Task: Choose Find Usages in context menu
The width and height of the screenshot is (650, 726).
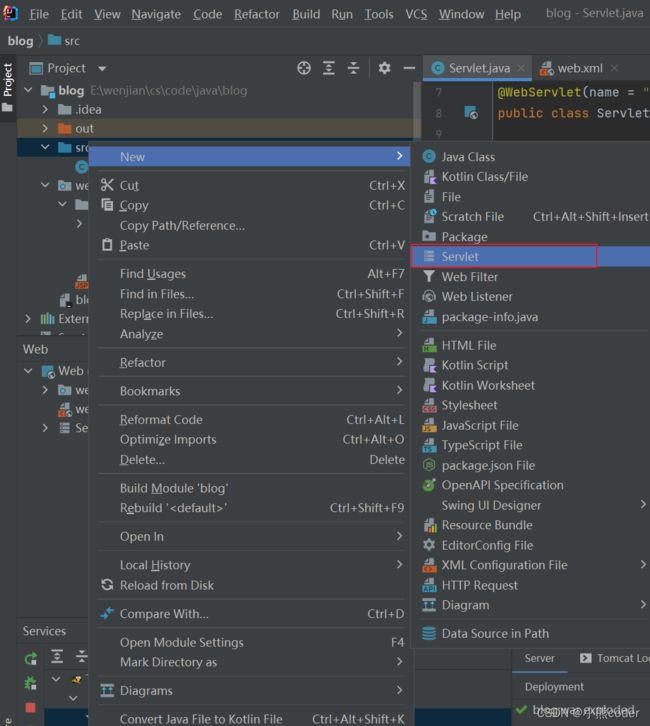Action: [x=250, y=274]
